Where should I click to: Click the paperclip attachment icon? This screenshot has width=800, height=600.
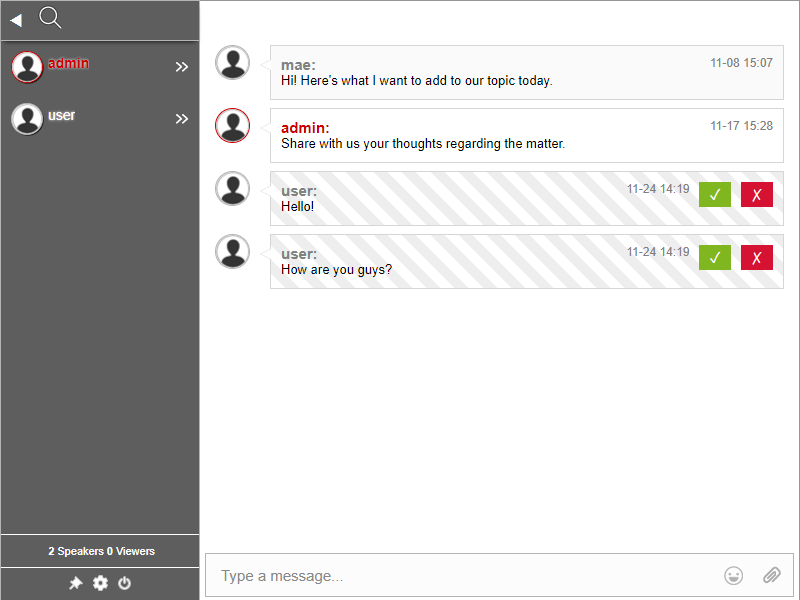point(771,575)
